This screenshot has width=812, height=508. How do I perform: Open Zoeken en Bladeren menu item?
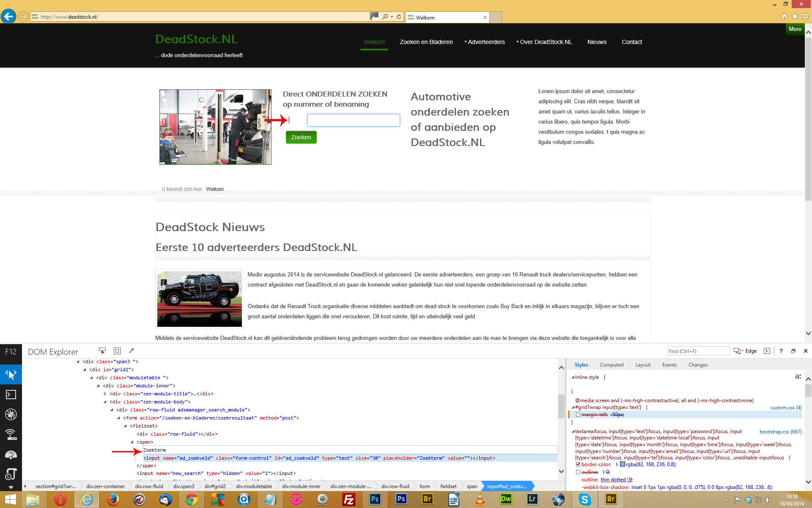pyautogui.click(x=426, y=42)
